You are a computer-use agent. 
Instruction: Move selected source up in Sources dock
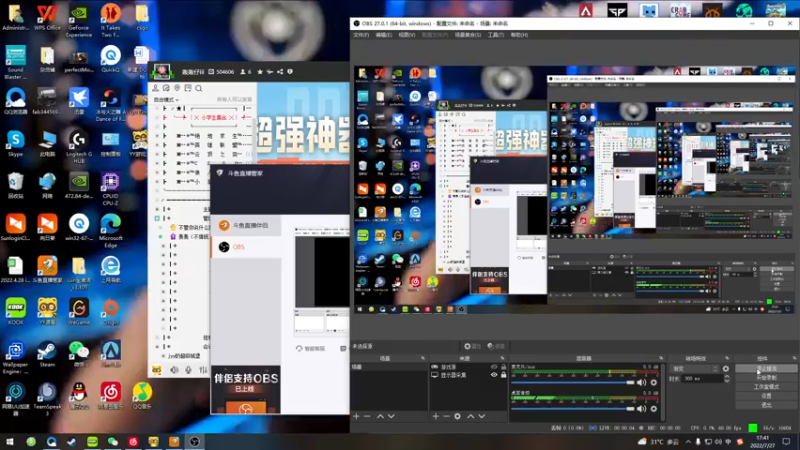point(470,416)
